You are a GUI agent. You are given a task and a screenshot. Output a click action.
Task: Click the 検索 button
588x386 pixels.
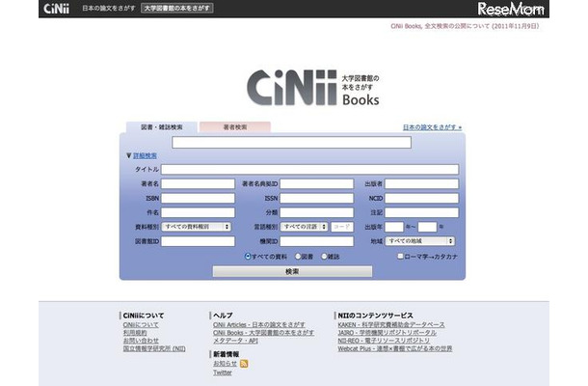pos(292,271)
